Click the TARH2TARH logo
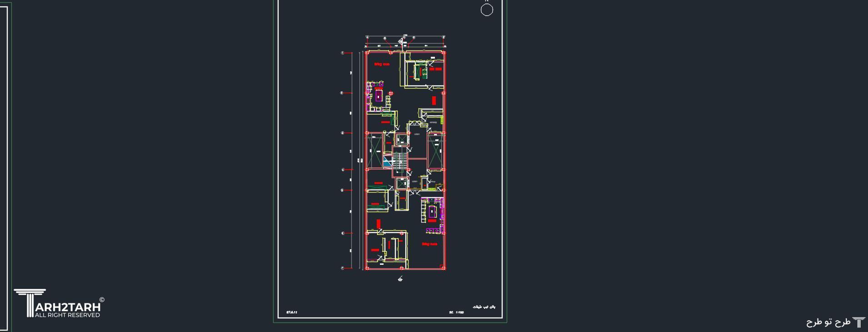 tap(58, 303)
